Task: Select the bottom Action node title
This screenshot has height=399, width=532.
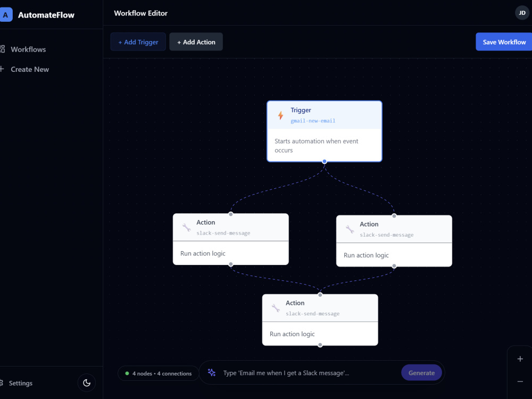Action: click(295, 303)
